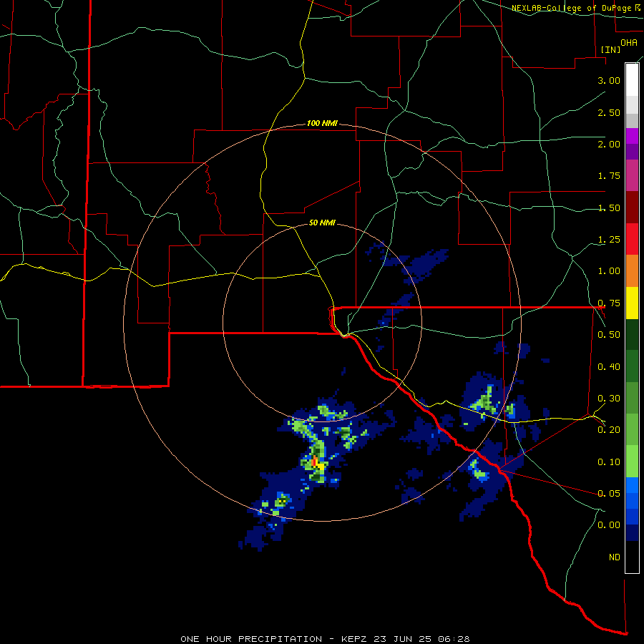Image resolution: width=644 pixels, height=644 pixels.
Task: Click the "2.50" legend value
Action: pos(609,112)
